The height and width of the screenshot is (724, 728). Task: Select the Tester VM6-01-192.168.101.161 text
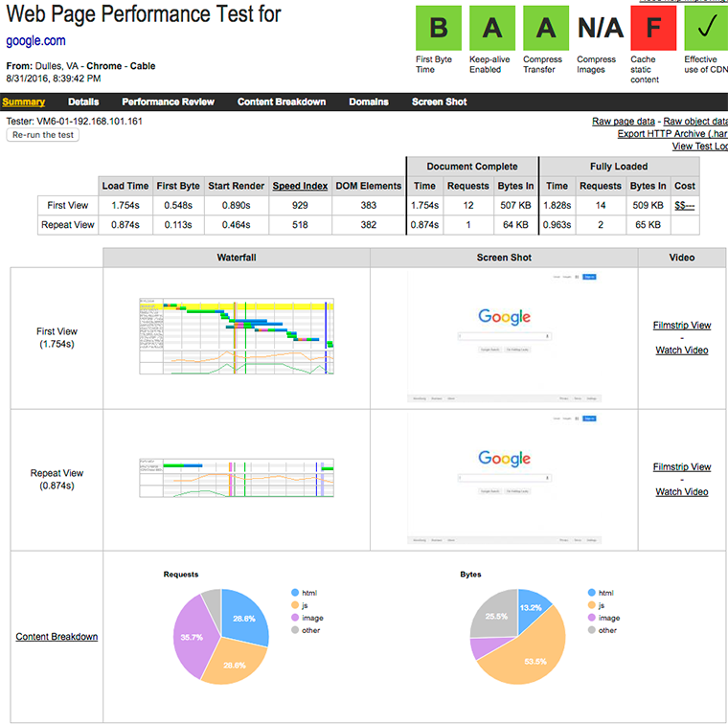point(75,121)
